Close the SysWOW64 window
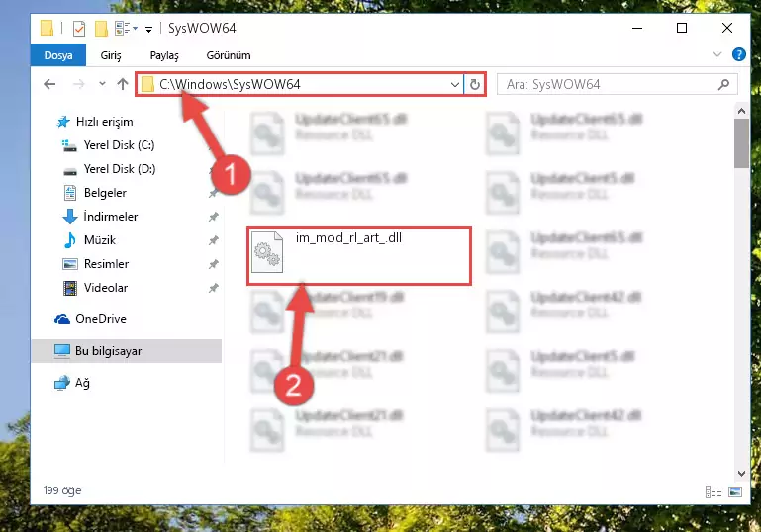Viewport: 761px width, 532px height. 727,28
